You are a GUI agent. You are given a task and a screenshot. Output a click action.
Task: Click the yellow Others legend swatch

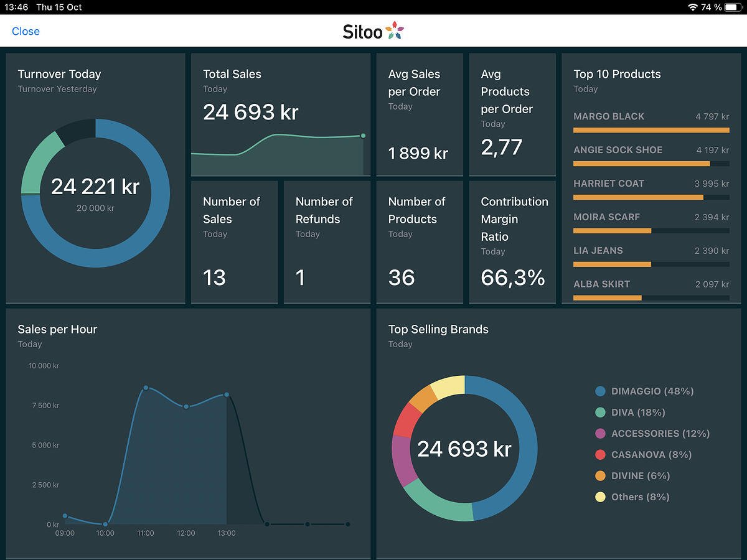(600, 497)
